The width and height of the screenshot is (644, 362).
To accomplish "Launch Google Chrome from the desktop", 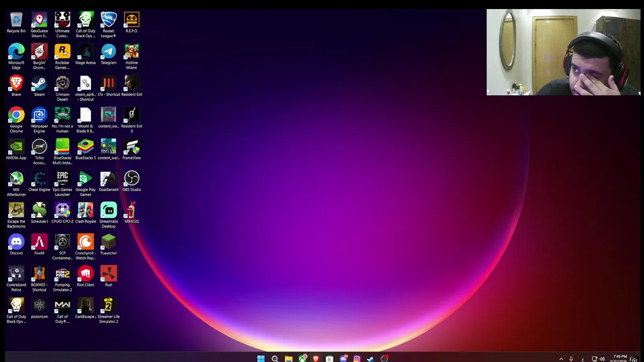I will coord(16,120).
